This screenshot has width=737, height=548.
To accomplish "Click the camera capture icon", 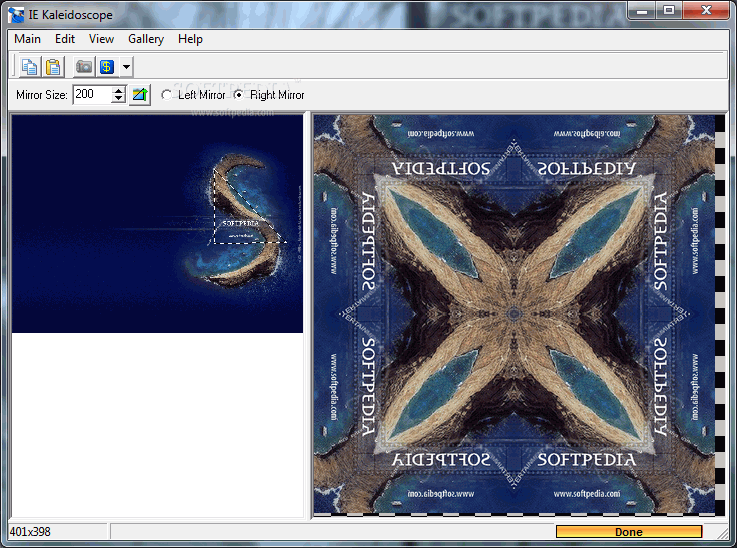I will coord(84,67).
